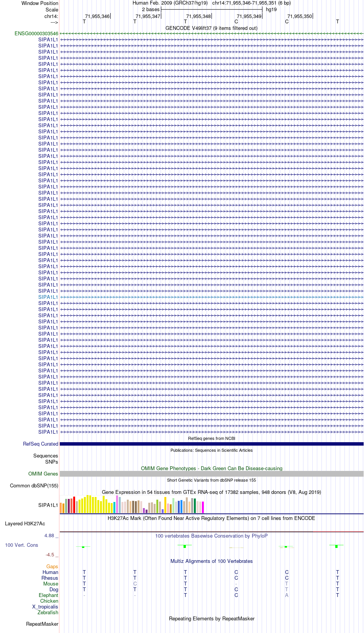The image size is (364, 633).
Task: Click the GENCODE V49lift37 track title
Action: click(x=212, y=28)
